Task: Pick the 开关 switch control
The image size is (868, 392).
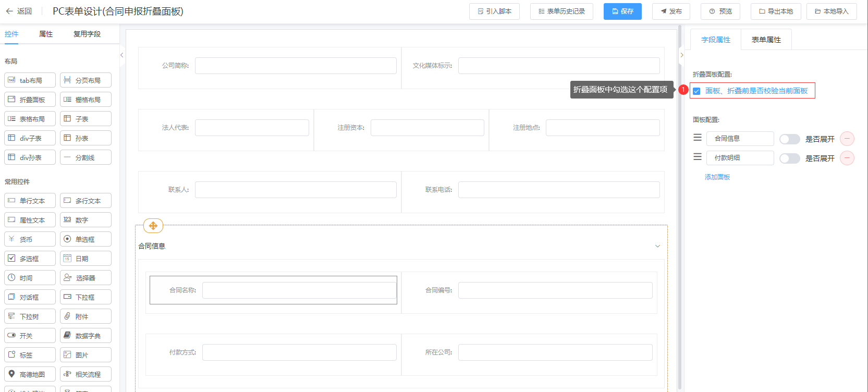Action: 30,336
